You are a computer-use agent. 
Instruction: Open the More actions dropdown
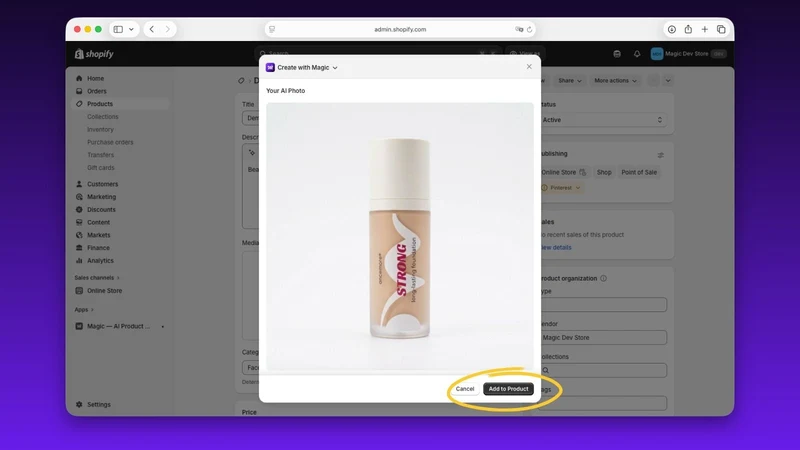point(615,81)
